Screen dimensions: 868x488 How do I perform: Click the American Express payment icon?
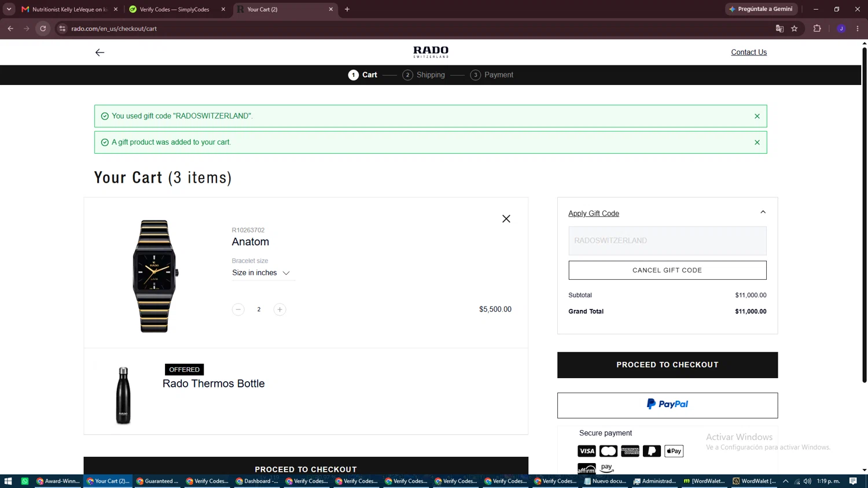coord(630,451)
